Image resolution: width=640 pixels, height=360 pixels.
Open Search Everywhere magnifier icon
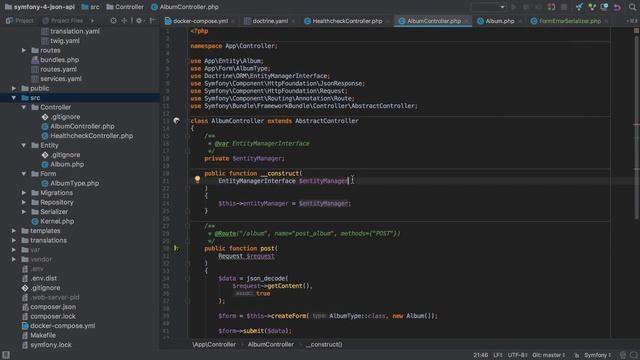point(632,7)
